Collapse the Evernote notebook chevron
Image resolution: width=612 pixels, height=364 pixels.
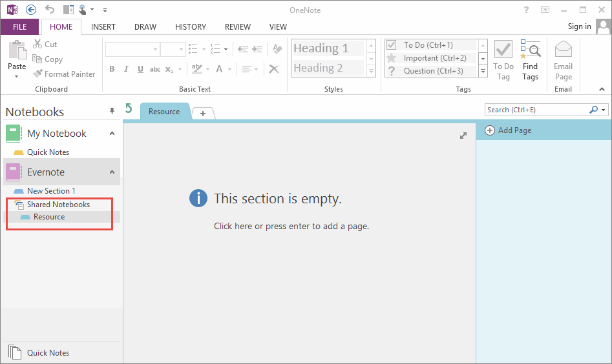[112, 172]
